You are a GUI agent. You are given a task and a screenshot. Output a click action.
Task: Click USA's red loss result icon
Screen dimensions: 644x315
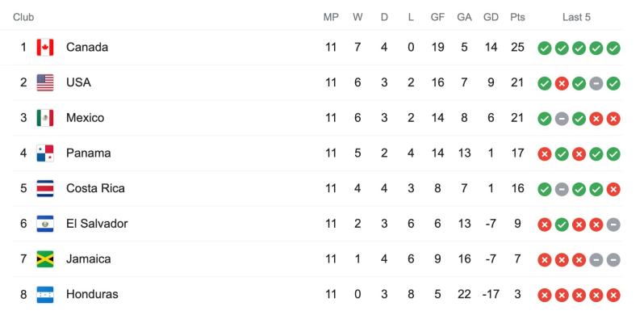point(562,84)
